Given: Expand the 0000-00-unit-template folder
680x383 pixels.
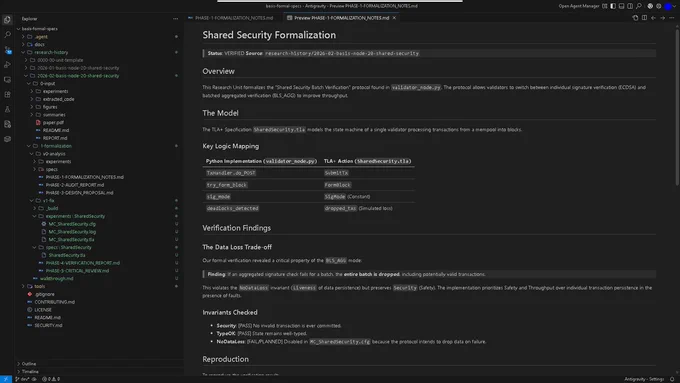Looking at the screenshot, I should pyautogui.click(x=59, y=60).
